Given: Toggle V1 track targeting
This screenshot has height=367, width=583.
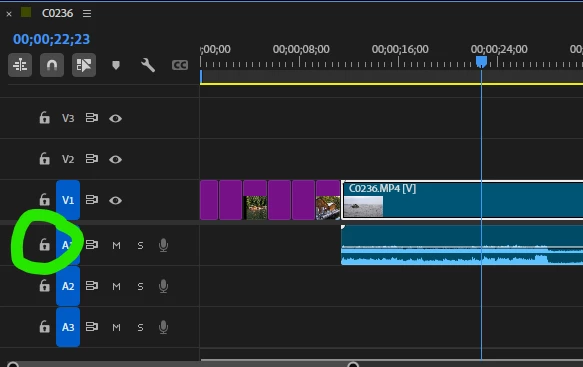Looking at the screenshot, I should [x=68, y=200].
